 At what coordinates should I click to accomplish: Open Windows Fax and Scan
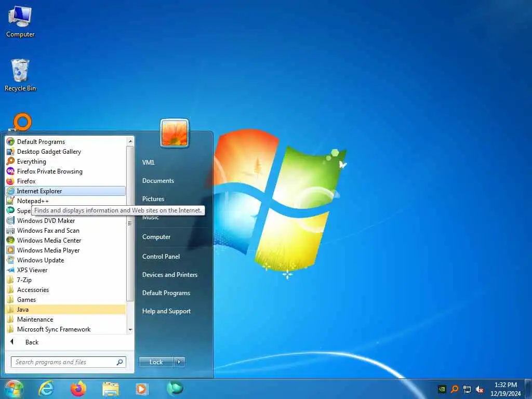click(66, 230)
